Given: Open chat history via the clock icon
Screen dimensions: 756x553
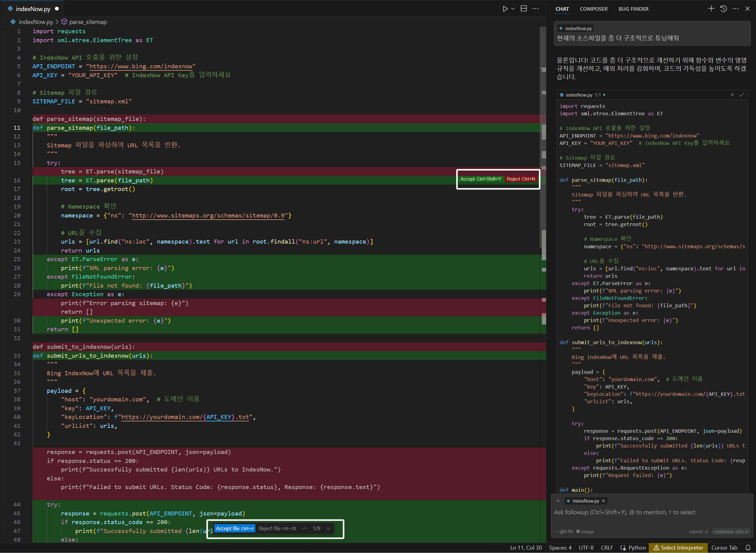Looking at the screenshot, I should [x=723, y=8].
